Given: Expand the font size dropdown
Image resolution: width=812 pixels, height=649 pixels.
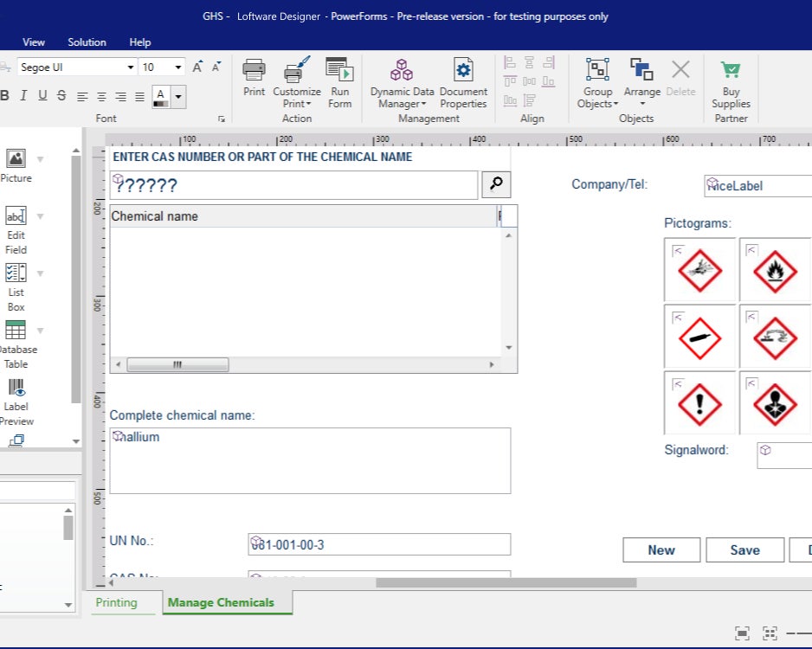Looking at the screenshot, I should click(178, 67).
